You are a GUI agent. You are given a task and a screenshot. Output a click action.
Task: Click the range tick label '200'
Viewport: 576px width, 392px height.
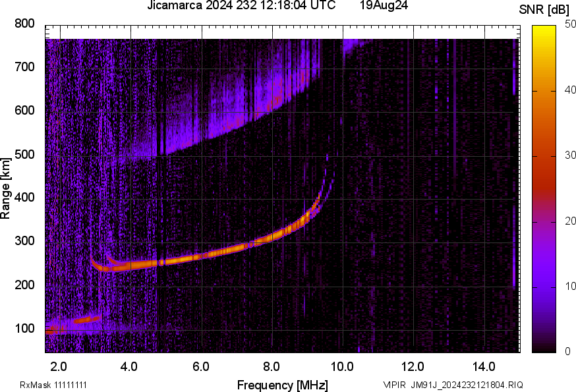(24, 285)
